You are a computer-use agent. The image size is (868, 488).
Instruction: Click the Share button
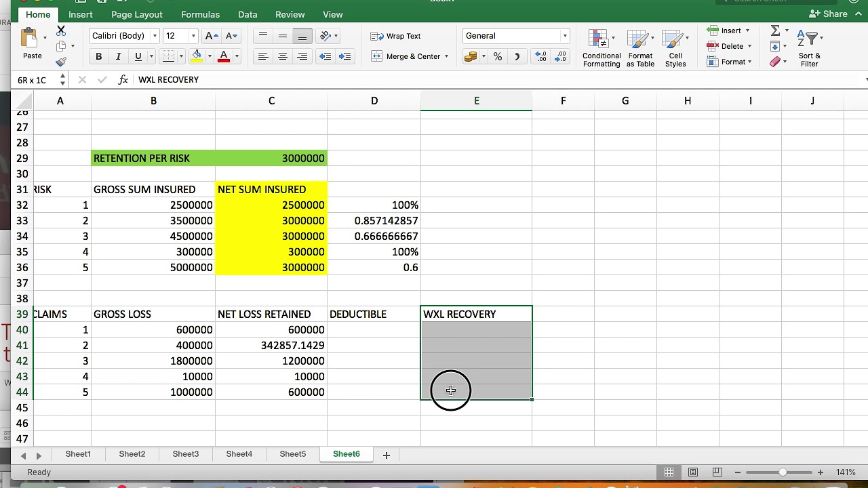(829, 14)
